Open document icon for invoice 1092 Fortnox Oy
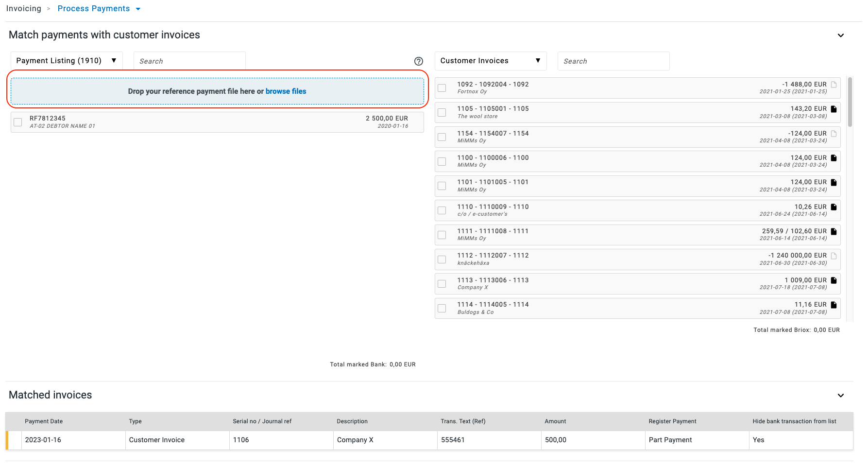Screen dimensions: 868x467 pyautogui.click(x=834, y=85)
